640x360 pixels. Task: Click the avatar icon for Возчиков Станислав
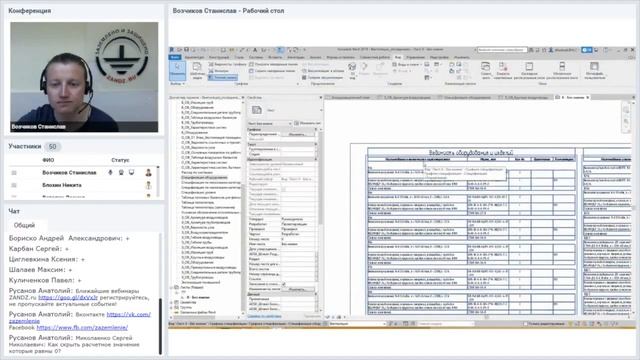tap(149, 173)
